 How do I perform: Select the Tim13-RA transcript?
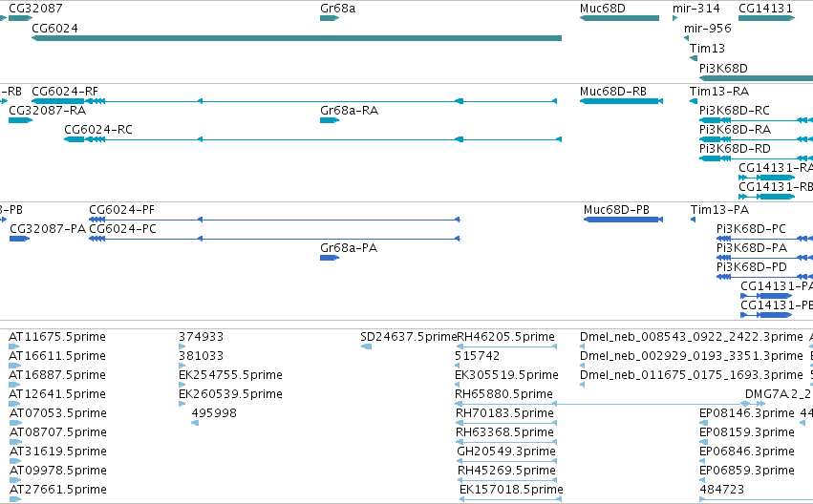694,101
